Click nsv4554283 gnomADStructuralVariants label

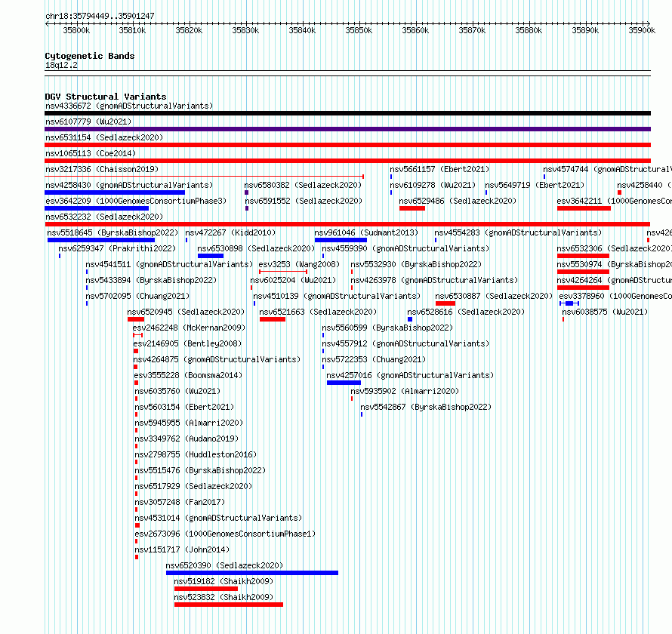(x=518, y=232)
